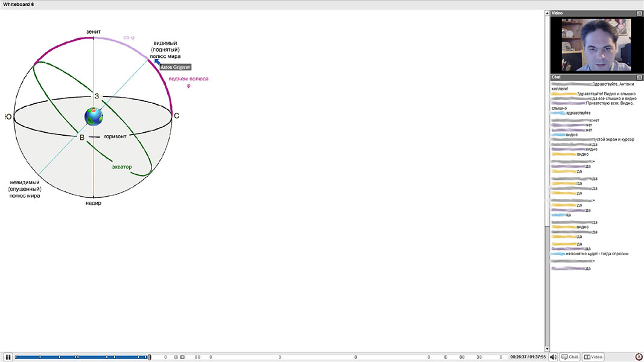Click the playback time display
The height and width of the screenshot is (362, 644).
pos(528,357)
